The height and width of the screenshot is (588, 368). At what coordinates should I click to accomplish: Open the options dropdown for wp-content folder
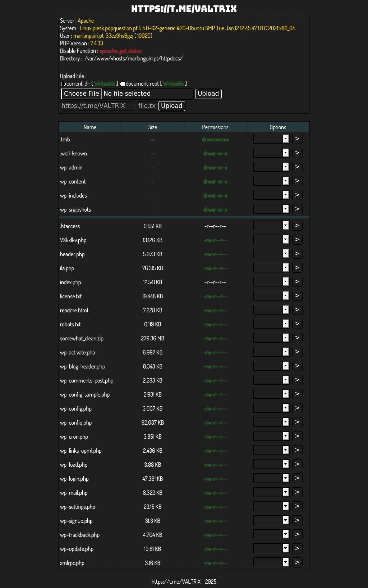click(271, 181)
